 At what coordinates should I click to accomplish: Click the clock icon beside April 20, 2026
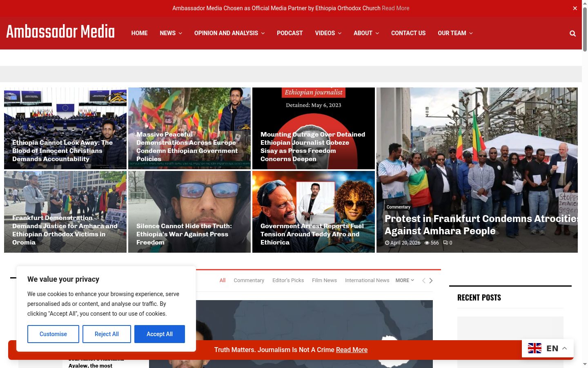[x=387, y=243]
